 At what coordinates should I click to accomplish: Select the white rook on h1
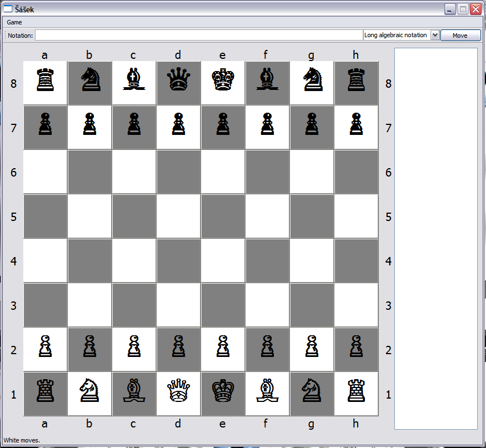point(357,391)
